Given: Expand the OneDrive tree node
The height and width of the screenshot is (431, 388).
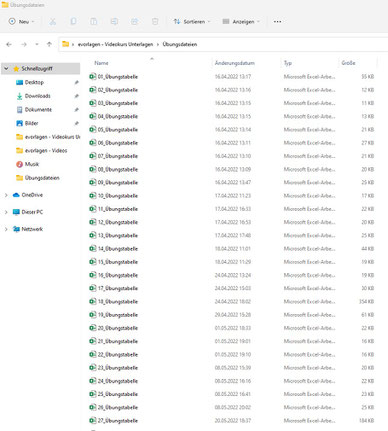Looking at the screenshot, I should coord(6,195).
